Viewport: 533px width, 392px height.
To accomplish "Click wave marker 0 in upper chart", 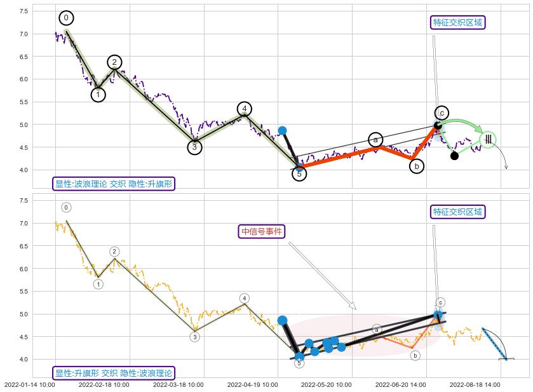I will pyautogui.click(x=66, y=18).
